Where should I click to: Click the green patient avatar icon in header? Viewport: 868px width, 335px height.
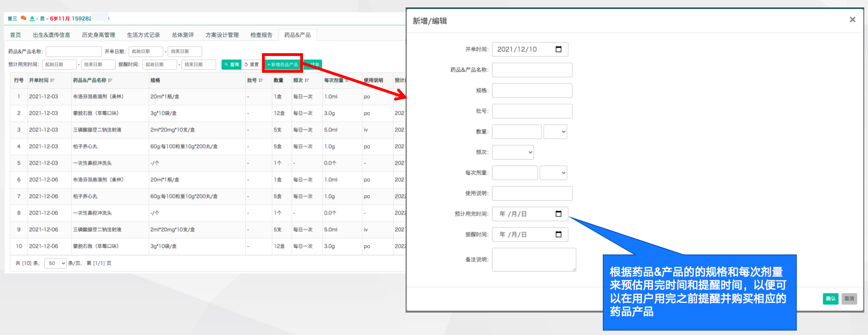click(x=32, y=19)
